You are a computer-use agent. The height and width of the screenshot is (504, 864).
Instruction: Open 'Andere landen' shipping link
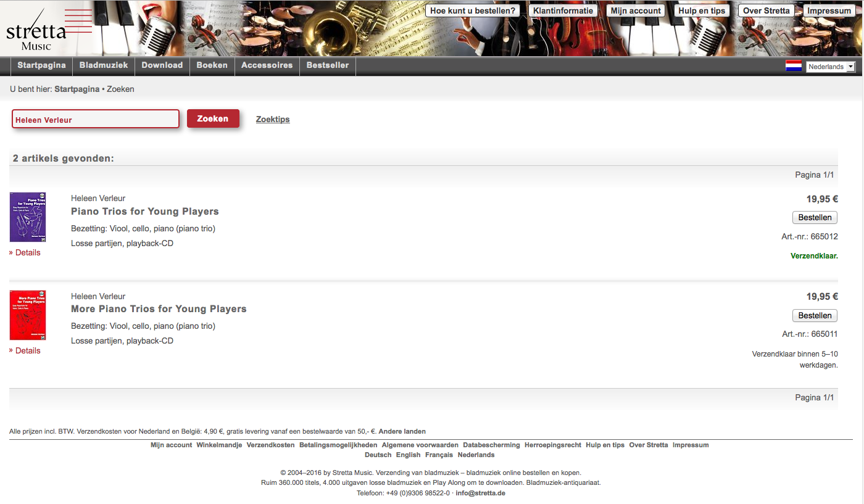click(402, 431)
